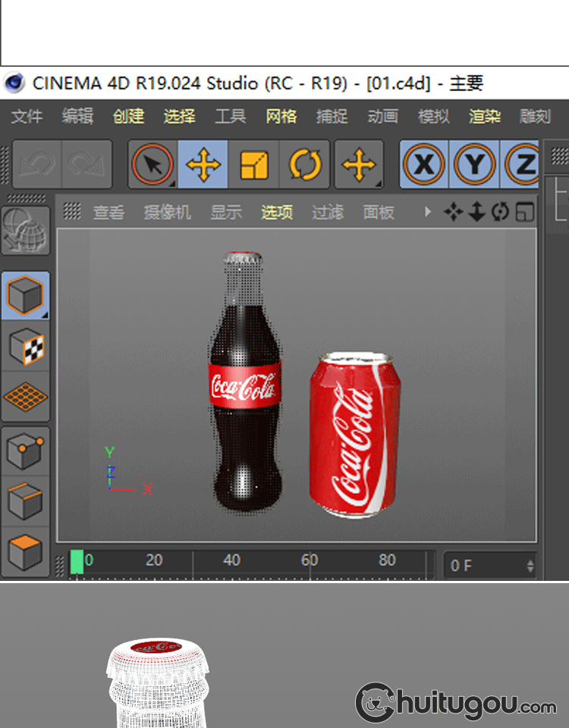Screen dimensions: 569x728
Task: Activate the Rotate tool
Action: [305, 165]
